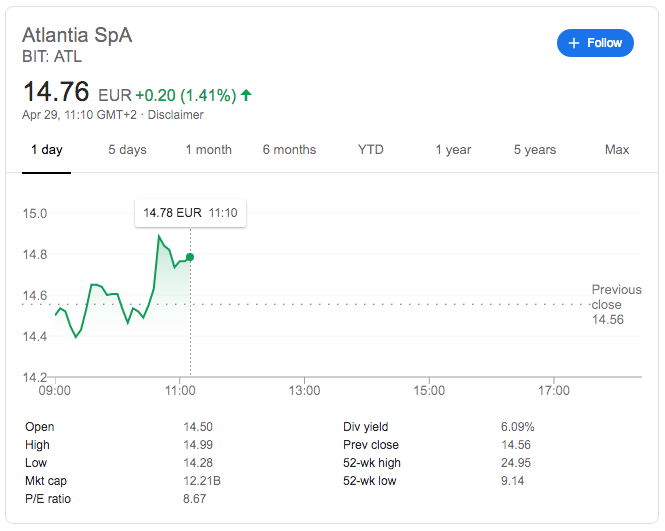Screen dimensions: 665x531
Task: Click the +0.20 (1.41%) change text
Action: point(186,95)
